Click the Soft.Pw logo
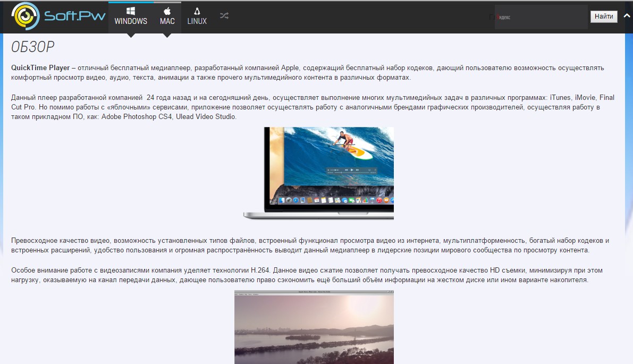Image resolution: width=633 pixels, height=364 pixels. coord(58,16)
